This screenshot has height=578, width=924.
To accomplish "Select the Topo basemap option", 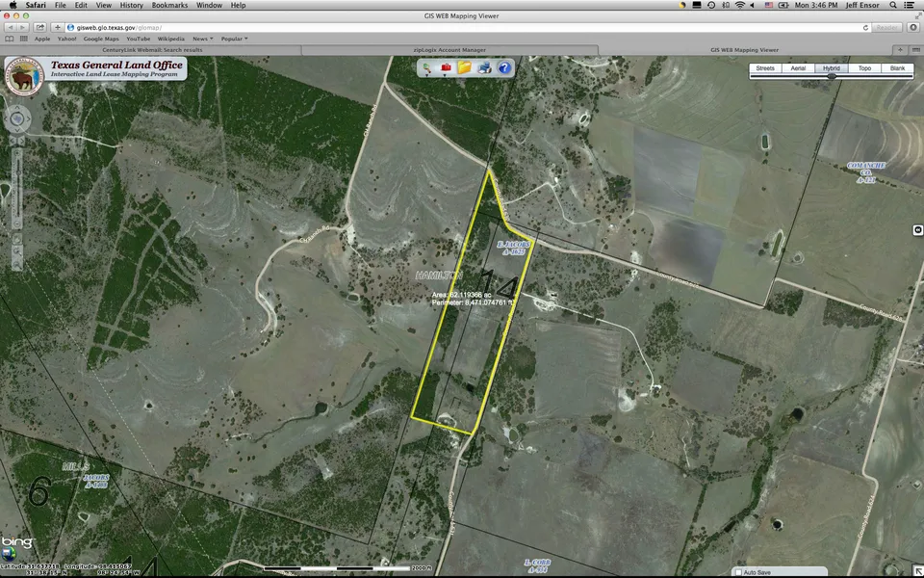I will 864,69.
